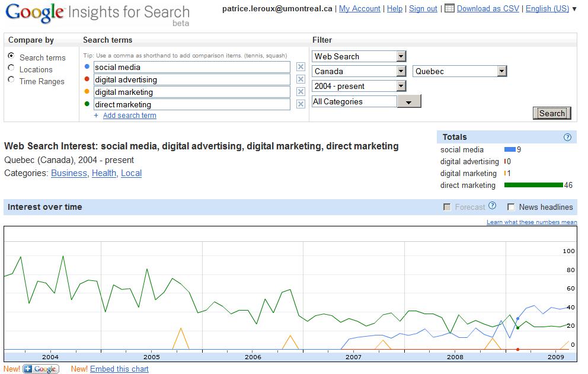Open the English (US) language dropdown arrow
588x374 pixels.
click(574, 9)
